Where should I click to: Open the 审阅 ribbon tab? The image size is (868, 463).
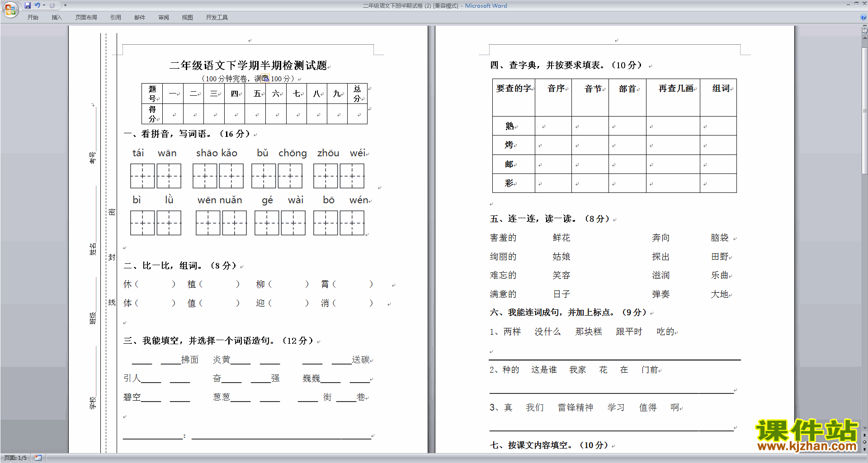(x=164, y=18)
